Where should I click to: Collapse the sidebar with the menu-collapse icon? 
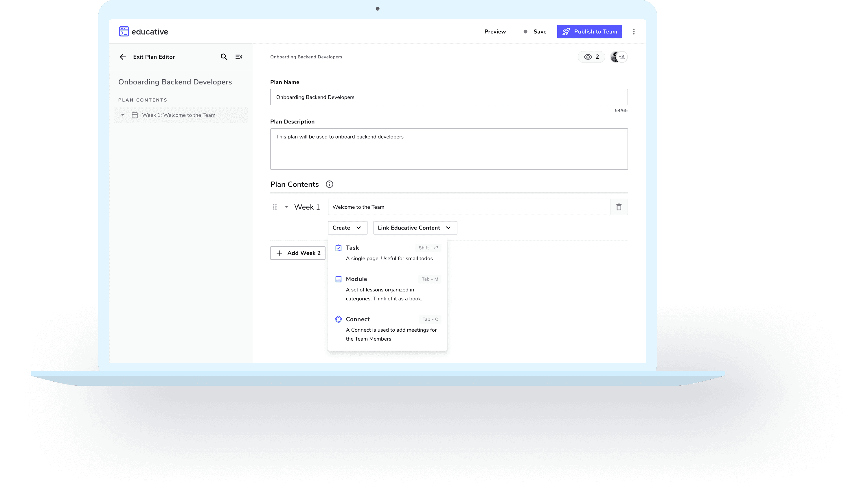239,57
